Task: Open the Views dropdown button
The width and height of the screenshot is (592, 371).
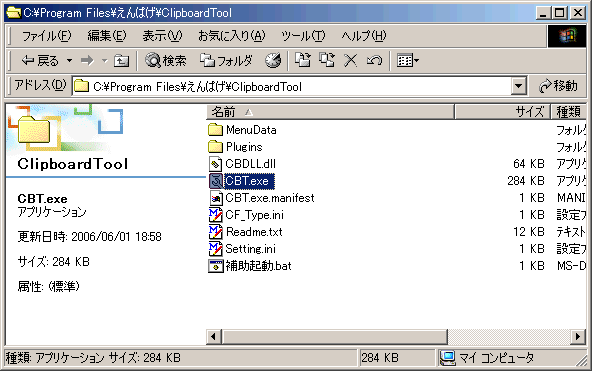Action: [x=408, y=60]
